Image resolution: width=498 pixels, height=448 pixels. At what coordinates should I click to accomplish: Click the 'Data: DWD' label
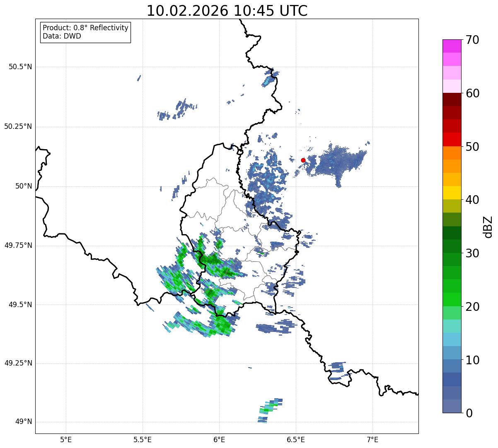62,36
